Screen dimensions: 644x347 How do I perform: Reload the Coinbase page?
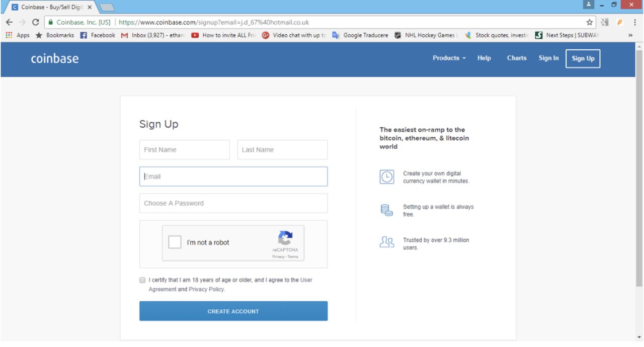coord(35,22)
